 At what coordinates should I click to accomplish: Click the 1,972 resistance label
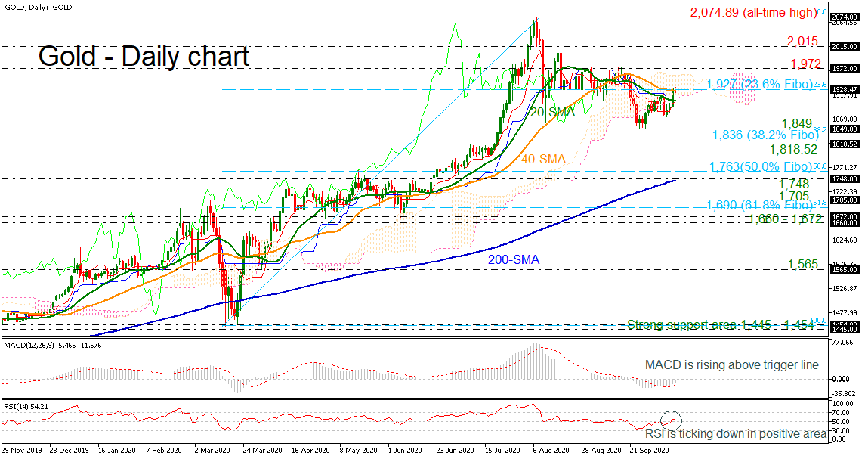pyautogui.click(x=806, y=64)
